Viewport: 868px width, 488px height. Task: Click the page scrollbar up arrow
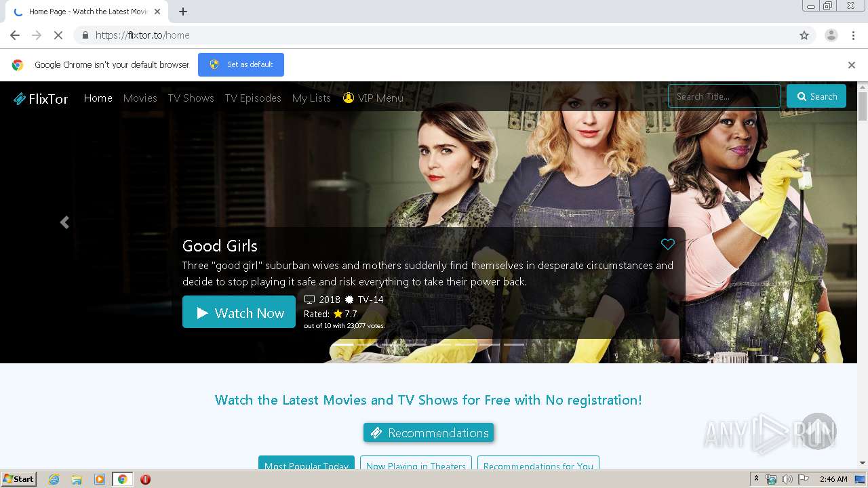[863, 87]
